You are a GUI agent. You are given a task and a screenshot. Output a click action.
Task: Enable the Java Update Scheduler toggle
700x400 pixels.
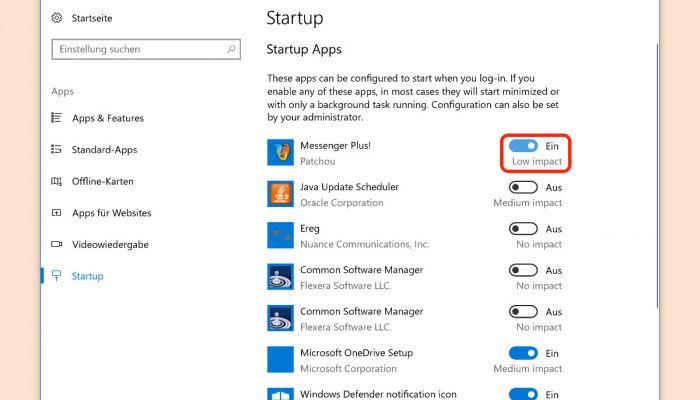523,187
